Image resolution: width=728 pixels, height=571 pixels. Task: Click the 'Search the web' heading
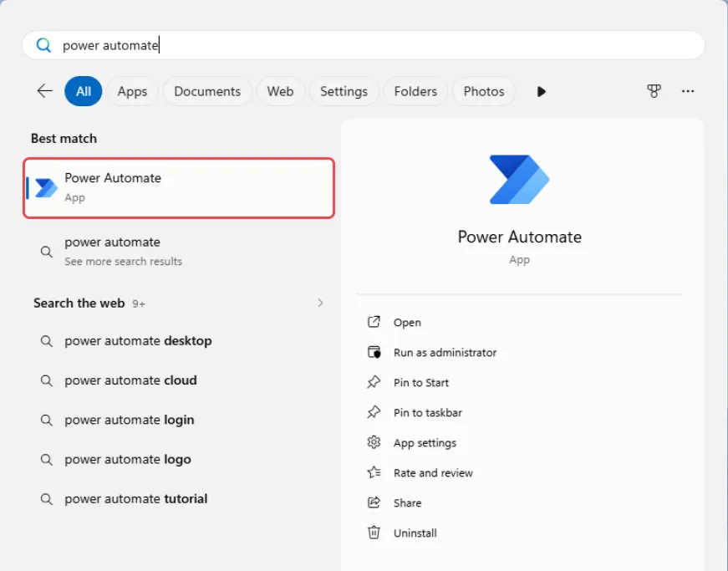[79, 303]
